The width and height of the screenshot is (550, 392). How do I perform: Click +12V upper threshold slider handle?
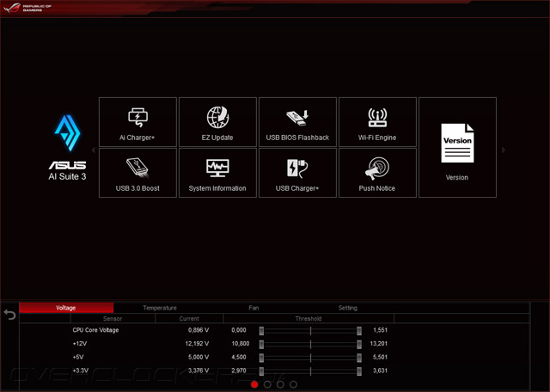359,344
